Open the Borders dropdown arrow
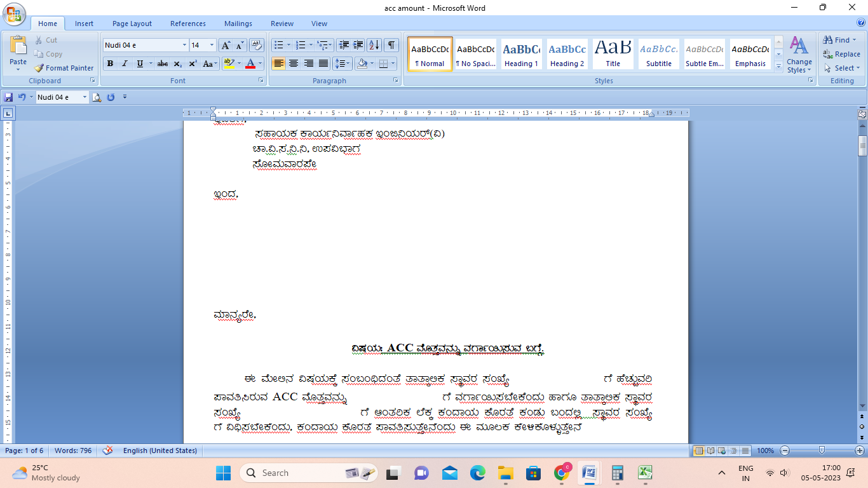Screen dimensions: 868x488 393,64
